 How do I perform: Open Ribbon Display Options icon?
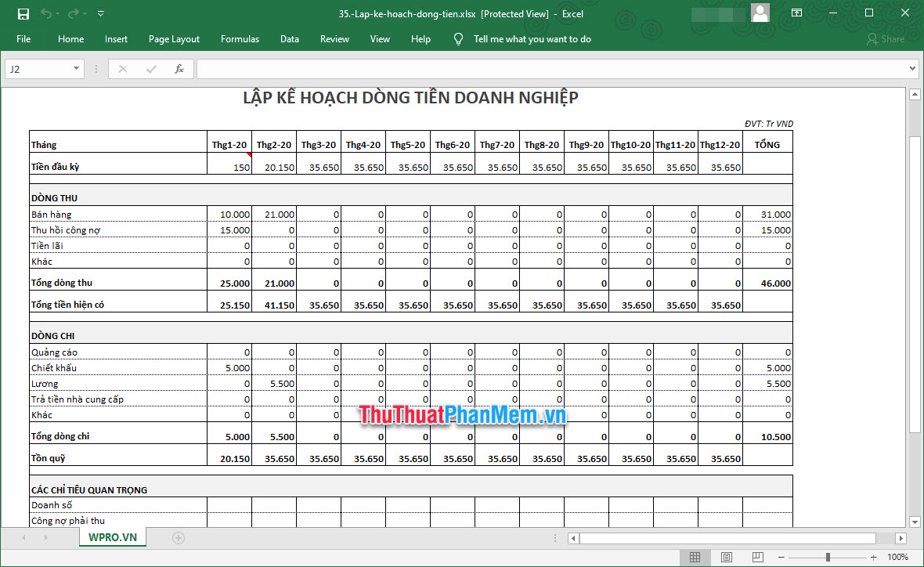tap(797, 13)
